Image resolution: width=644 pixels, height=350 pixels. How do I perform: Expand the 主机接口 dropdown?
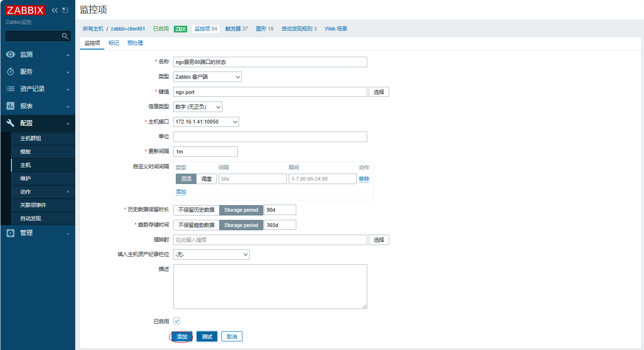click(x=206, y=122)
